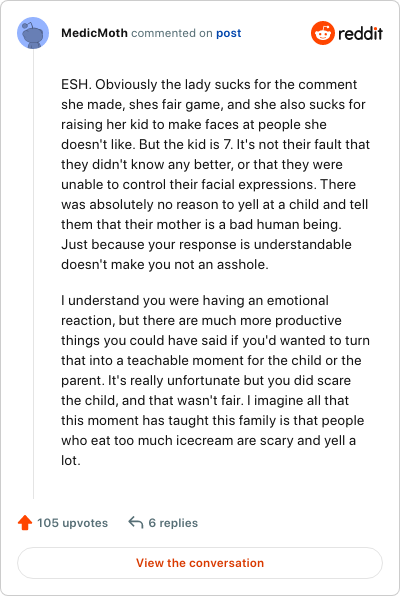400x596 pixels.
Task: Click the MedicMoth user avatar
Action: click(33, 33)
